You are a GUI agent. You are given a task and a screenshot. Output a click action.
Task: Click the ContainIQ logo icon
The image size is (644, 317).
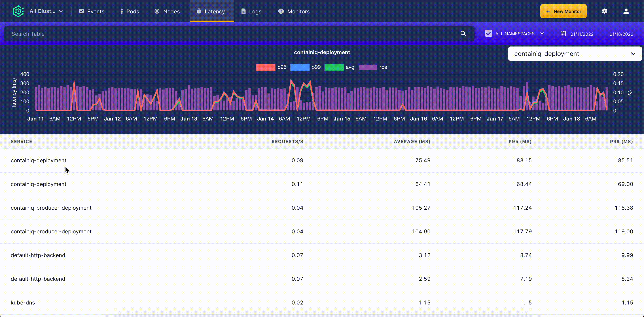[x=18, y=11]
